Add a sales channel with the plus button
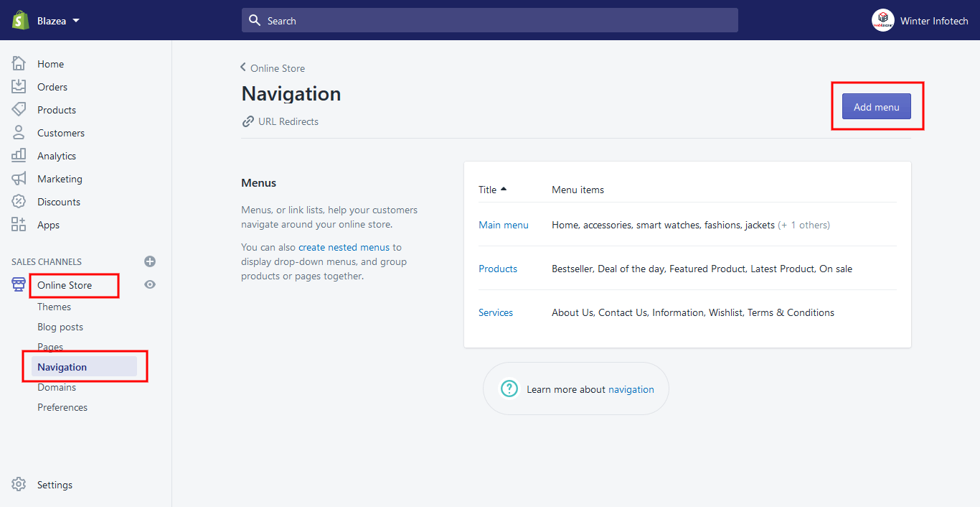The width and height of the screenshot is (980, 507). 150,261
